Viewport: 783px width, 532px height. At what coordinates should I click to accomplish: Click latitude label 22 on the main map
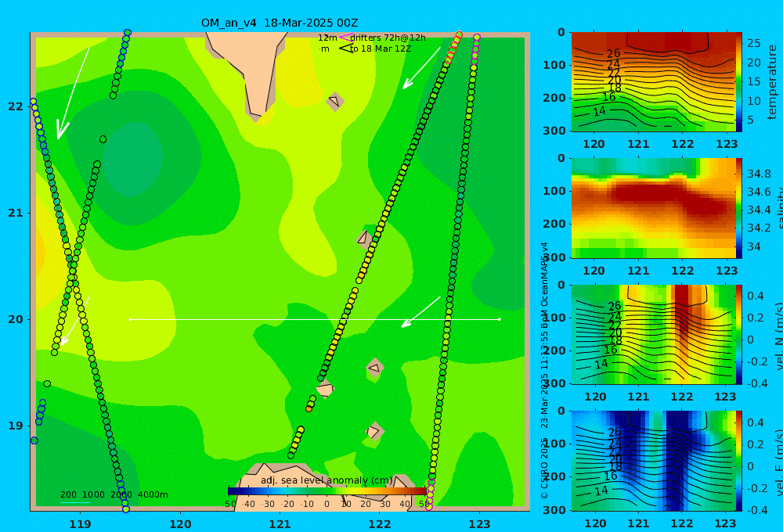[16, 106]
